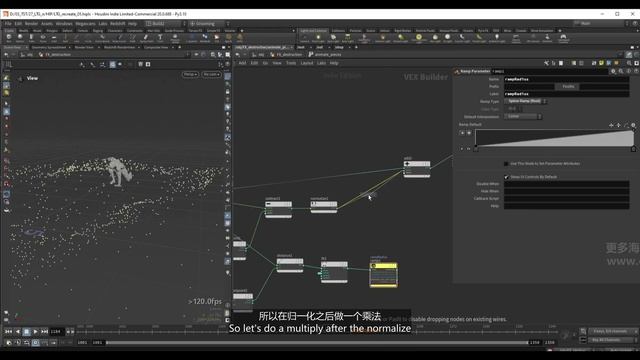Click the network editor find magnifier icon
Image resolution: width=640 pixels, height=360 pixels.
tap(629, 63)
